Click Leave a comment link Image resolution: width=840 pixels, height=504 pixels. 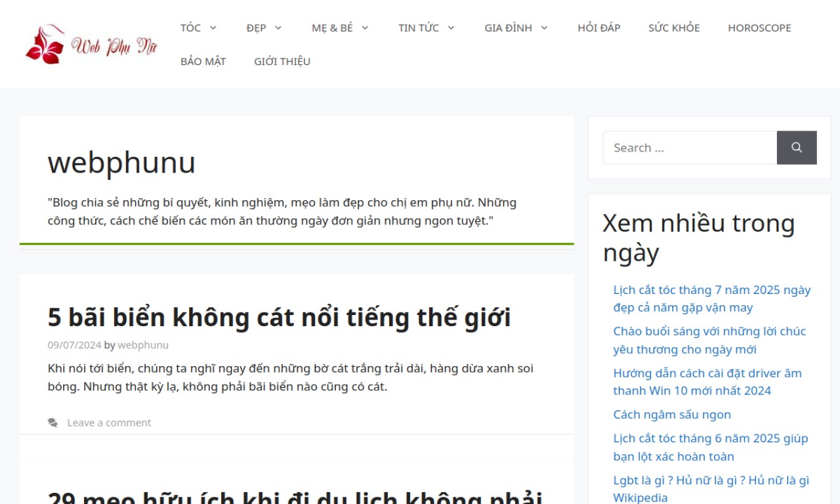coord(109,423)
